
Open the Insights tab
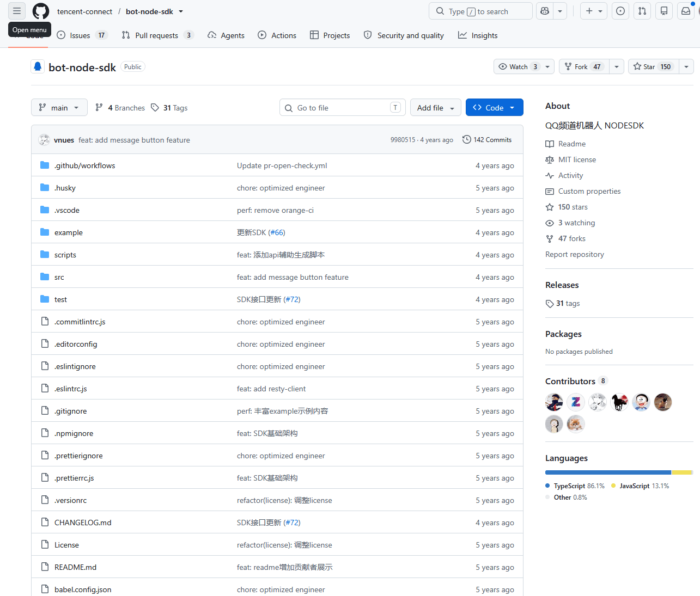click(478, 35)
